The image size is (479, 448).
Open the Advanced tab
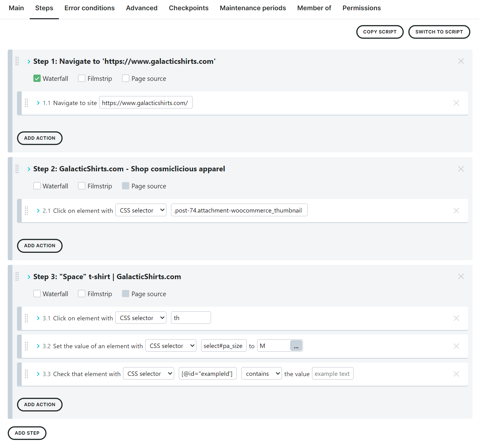(x=142, y=8)
